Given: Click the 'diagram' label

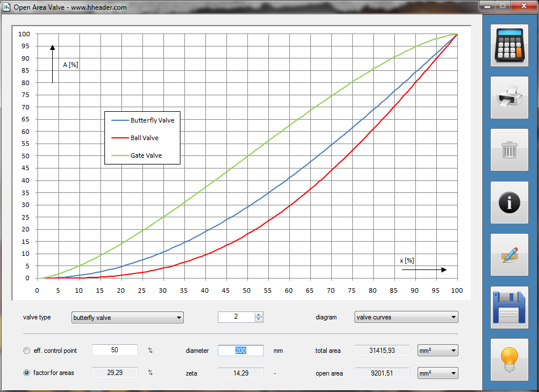Looking at the screenshot, I should click(x=326, y=317).
